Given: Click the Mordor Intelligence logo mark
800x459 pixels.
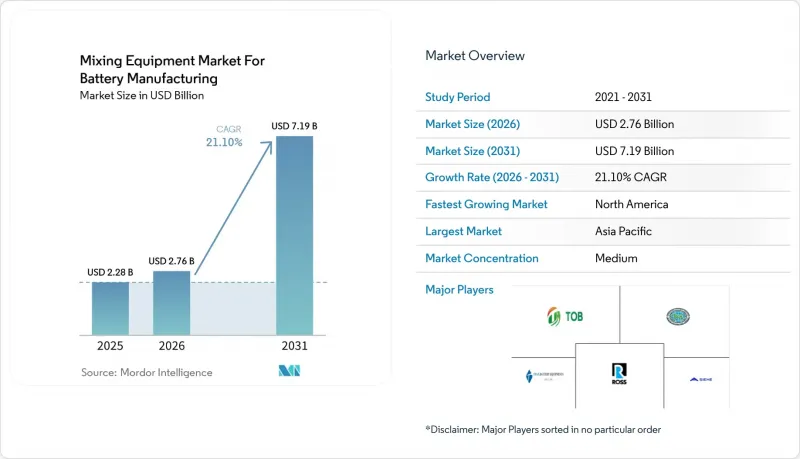Looking at the screenshot, I should 289,371.
